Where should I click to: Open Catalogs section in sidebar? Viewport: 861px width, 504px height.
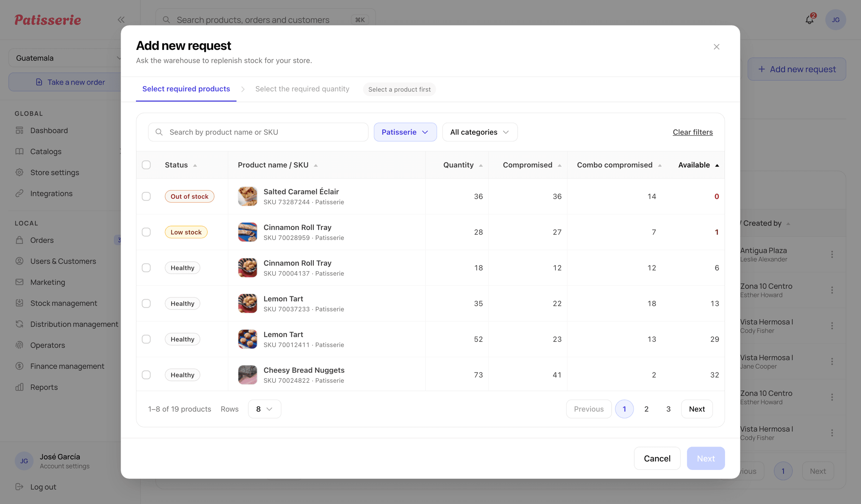[x=46, y=151]
